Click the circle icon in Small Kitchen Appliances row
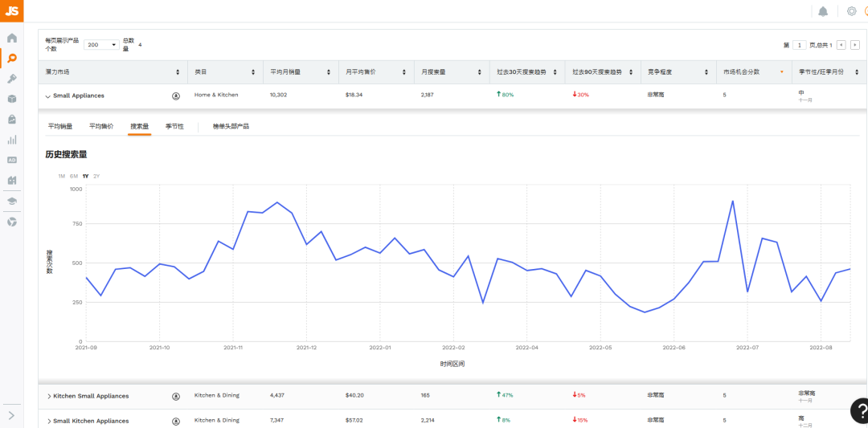 coord(176,421)
